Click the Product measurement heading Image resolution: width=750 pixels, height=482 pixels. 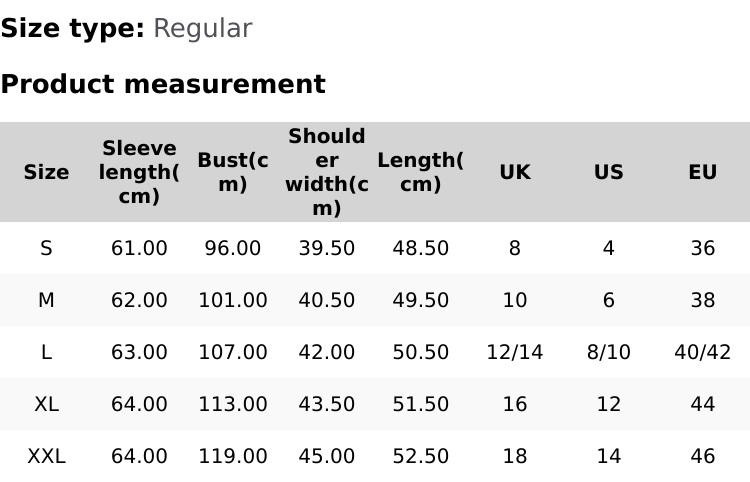[x=163, y=84]
